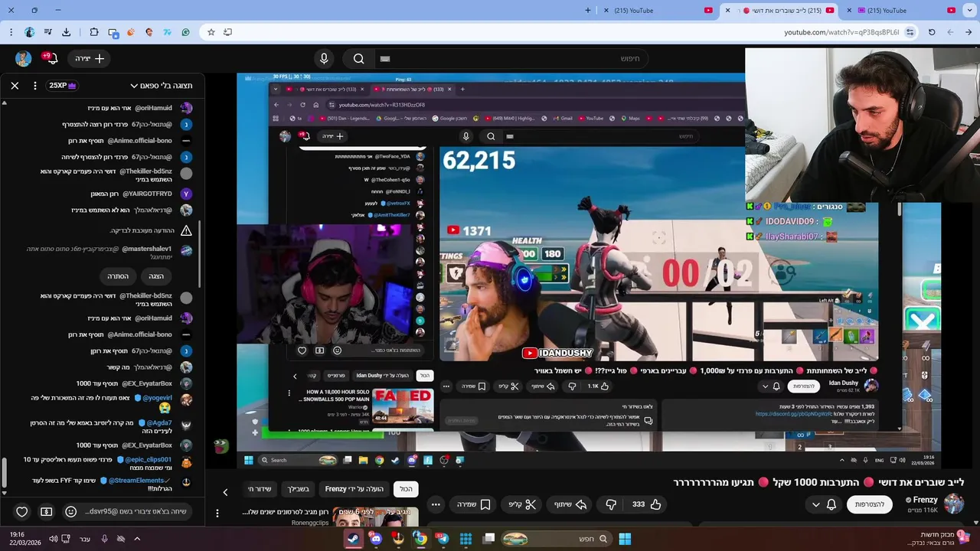The height and width of the screenshot is (551, 980).
Task: Send heart reaction in chat
Action: pos(22,511)
